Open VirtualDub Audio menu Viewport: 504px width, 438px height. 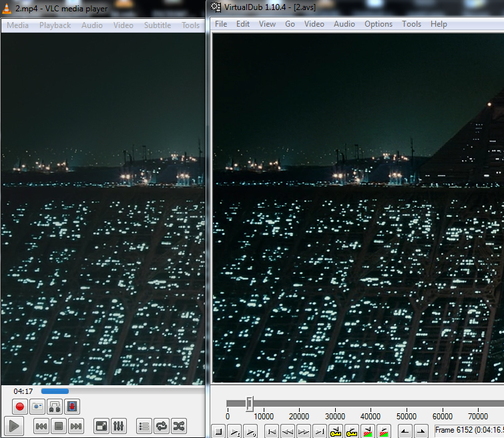[x=344, y=24]
